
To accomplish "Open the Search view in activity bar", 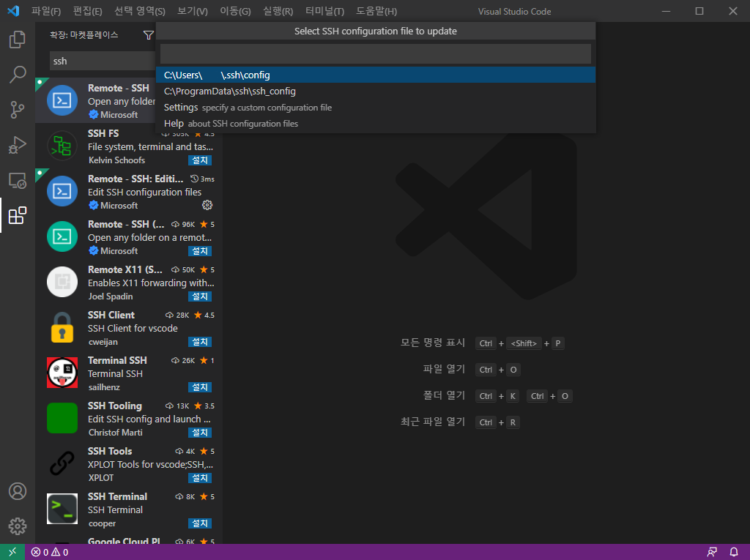I will click(x=18, y=75).
